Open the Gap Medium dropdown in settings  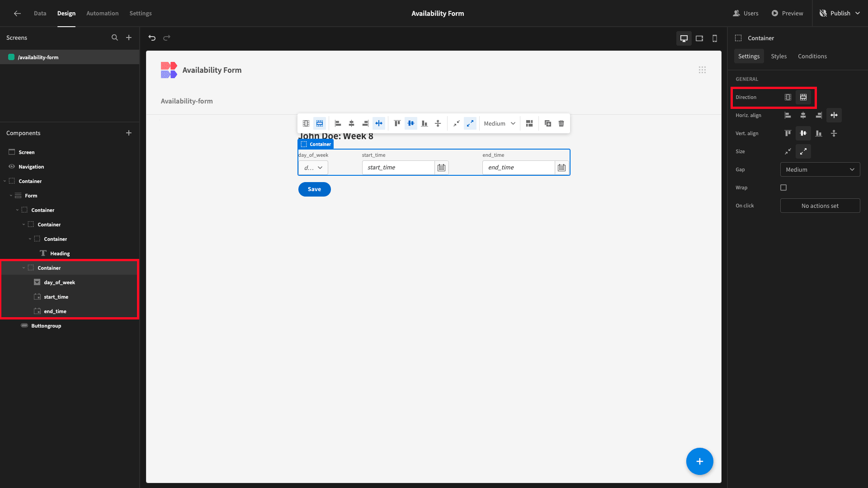coord(820,169)
